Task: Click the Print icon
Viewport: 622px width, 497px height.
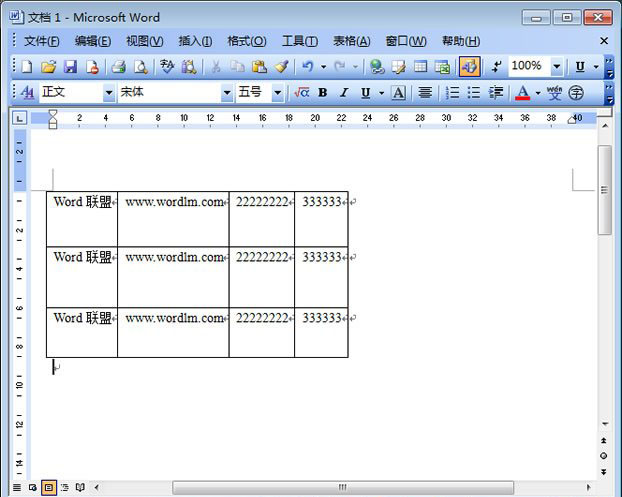Action: (x=118, y=67)
